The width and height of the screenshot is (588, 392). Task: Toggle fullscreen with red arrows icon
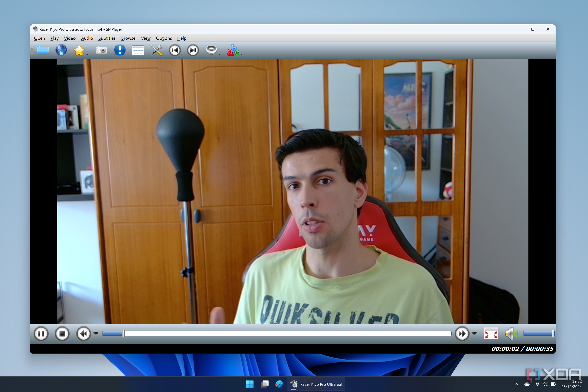point(491,334)
